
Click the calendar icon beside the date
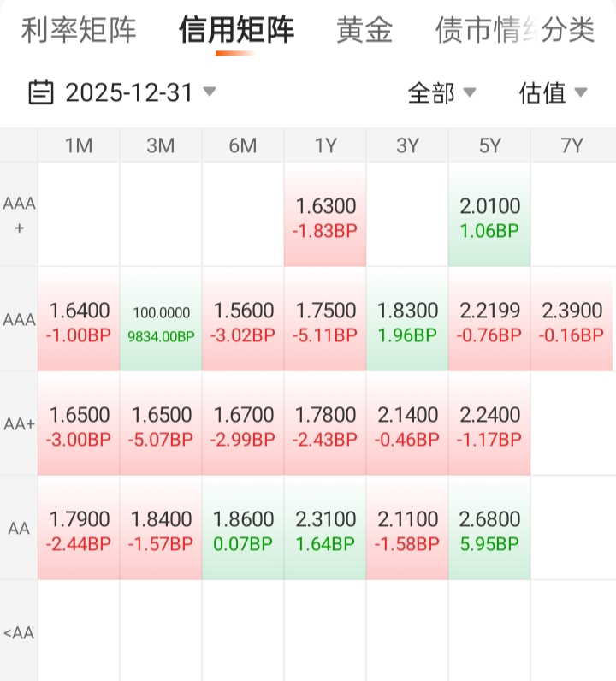point(41,92)
